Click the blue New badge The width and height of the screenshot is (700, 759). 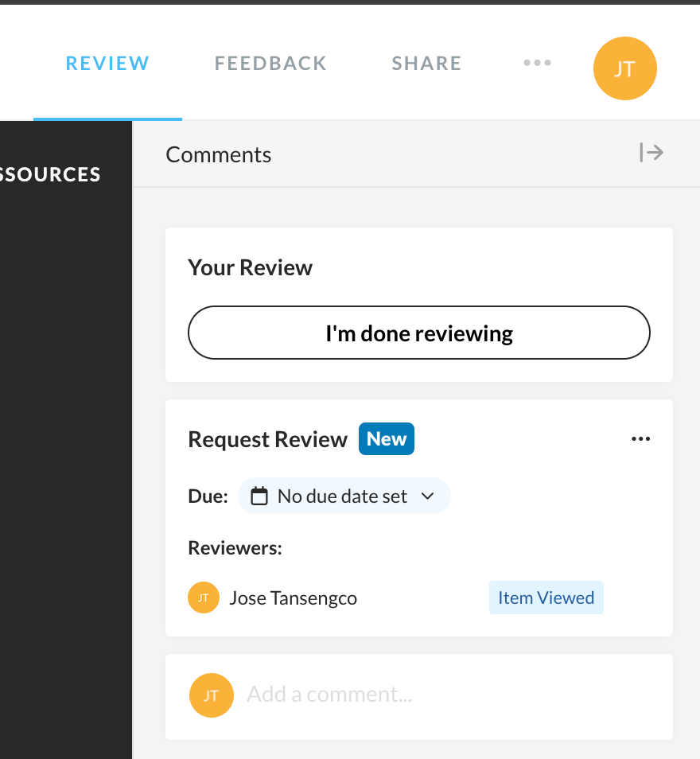(x=387, y=439)
